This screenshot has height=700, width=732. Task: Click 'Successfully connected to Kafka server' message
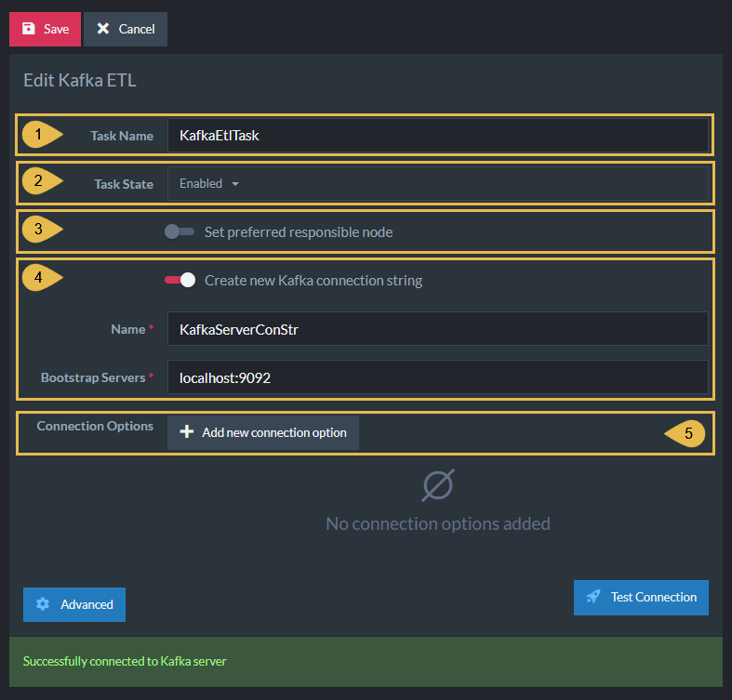(125, 661)
